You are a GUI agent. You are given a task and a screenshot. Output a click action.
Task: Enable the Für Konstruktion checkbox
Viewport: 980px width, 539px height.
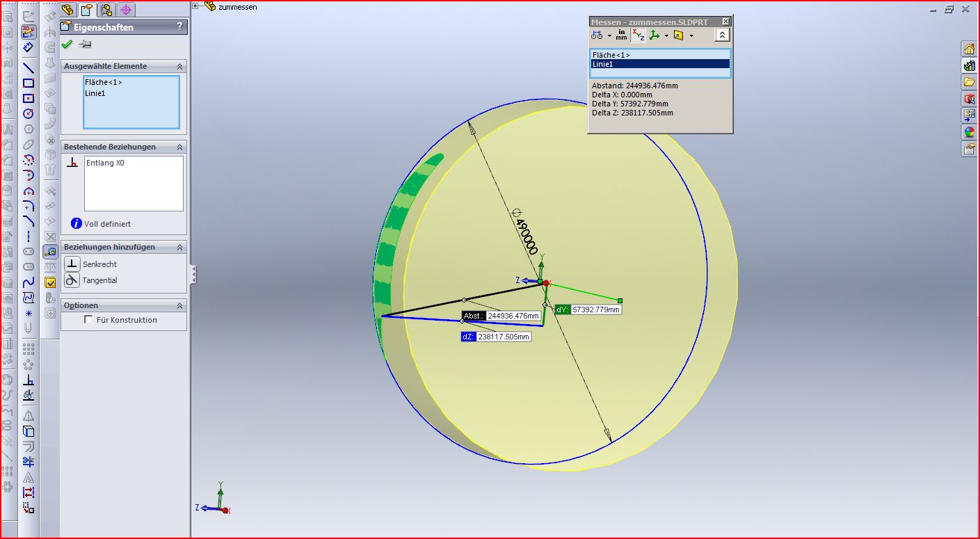88,320
